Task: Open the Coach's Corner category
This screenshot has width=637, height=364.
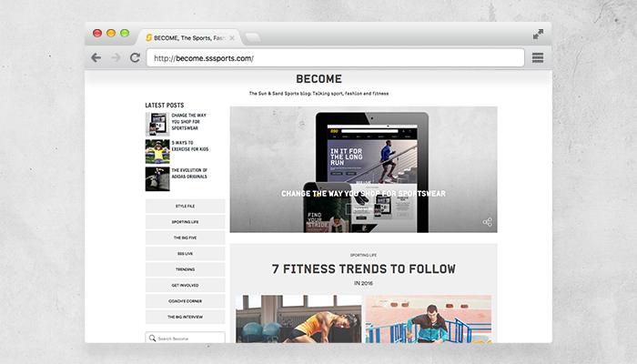Action: [186, 301]
